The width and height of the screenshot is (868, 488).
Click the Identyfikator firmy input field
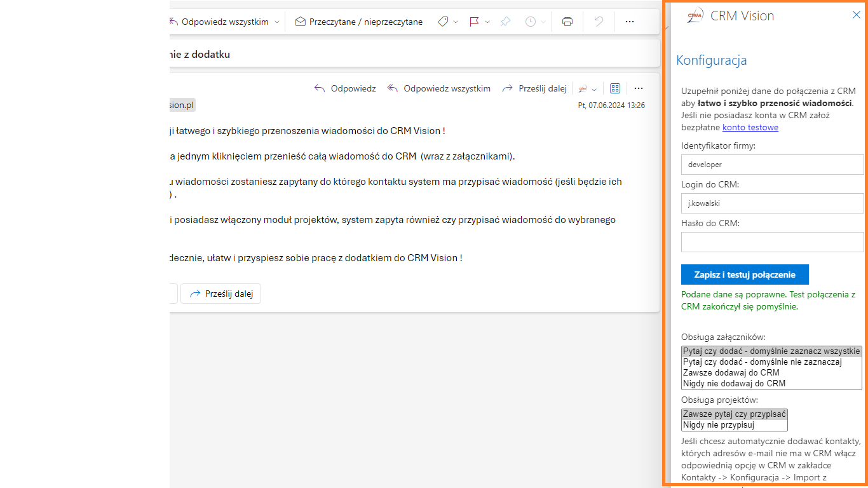click(x=773, y=164)
